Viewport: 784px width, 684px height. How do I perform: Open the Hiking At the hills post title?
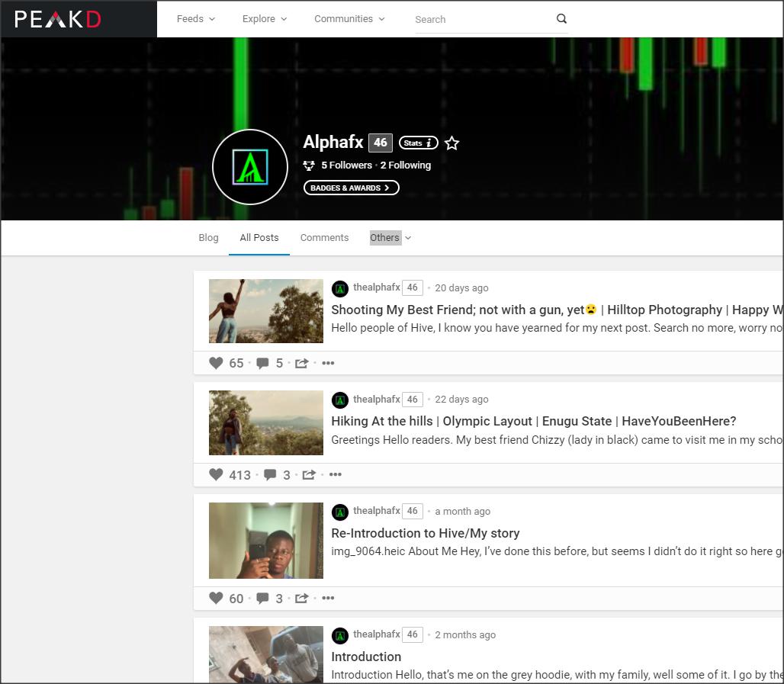[x=534, y=422]
